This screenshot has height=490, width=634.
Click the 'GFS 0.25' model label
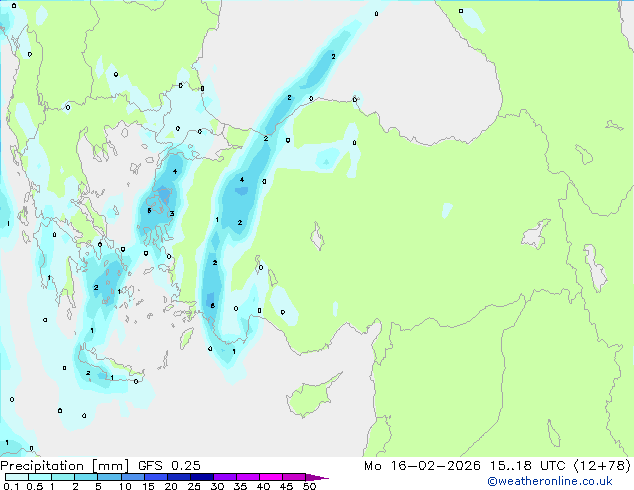(x=169, y=466)
